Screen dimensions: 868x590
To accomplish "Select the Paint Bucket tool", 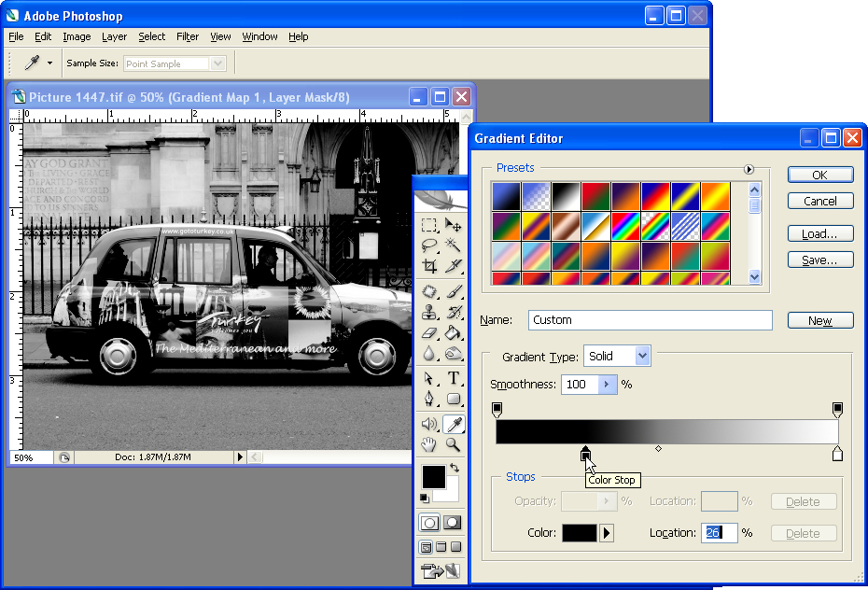I will [x=454, y=332].
